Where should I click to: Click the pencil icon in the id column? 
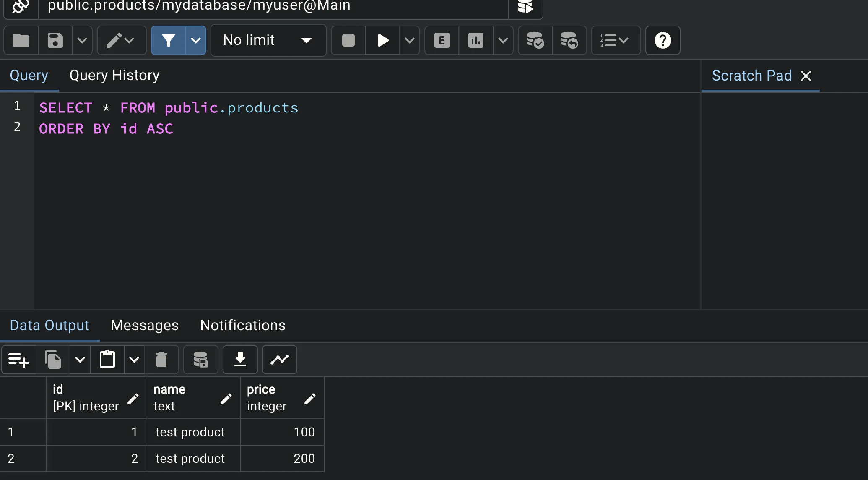(133, 399)
